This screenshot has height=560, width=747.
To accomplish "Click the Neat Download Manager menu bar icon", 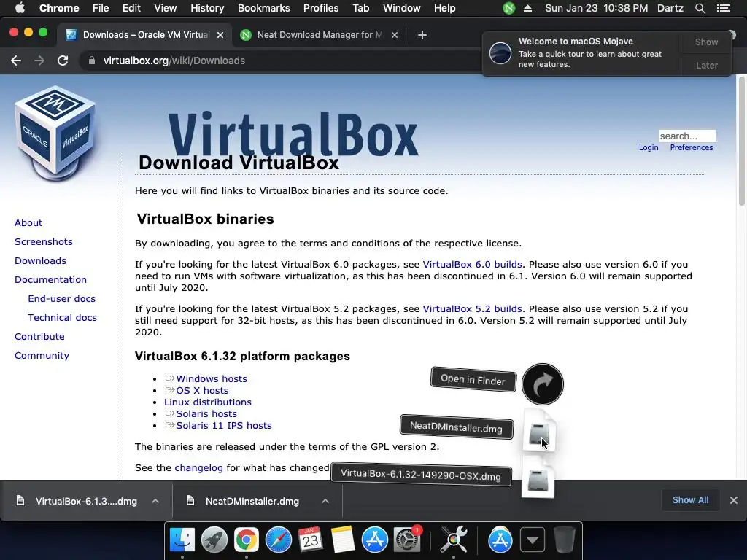I will 508,8.
